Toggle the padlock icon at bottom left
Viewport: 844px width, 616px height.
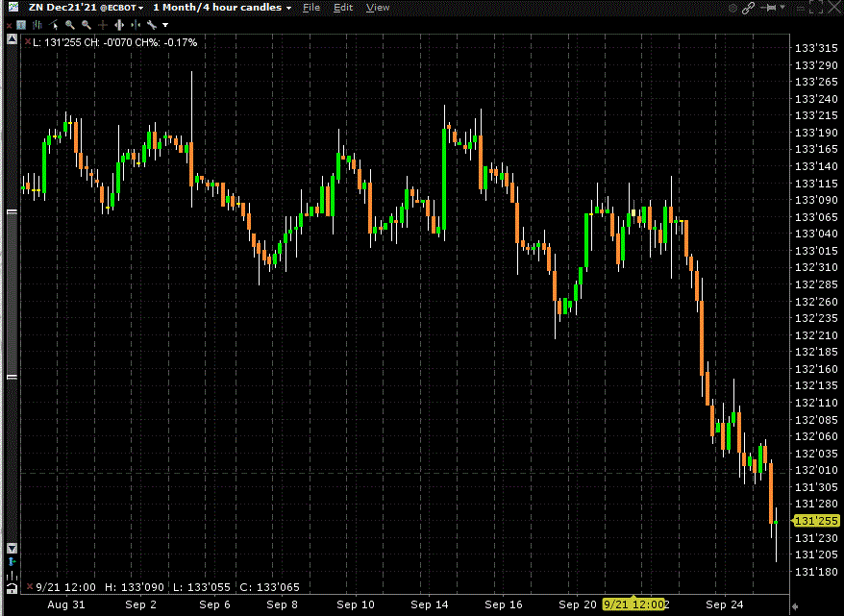click(12, 587)
